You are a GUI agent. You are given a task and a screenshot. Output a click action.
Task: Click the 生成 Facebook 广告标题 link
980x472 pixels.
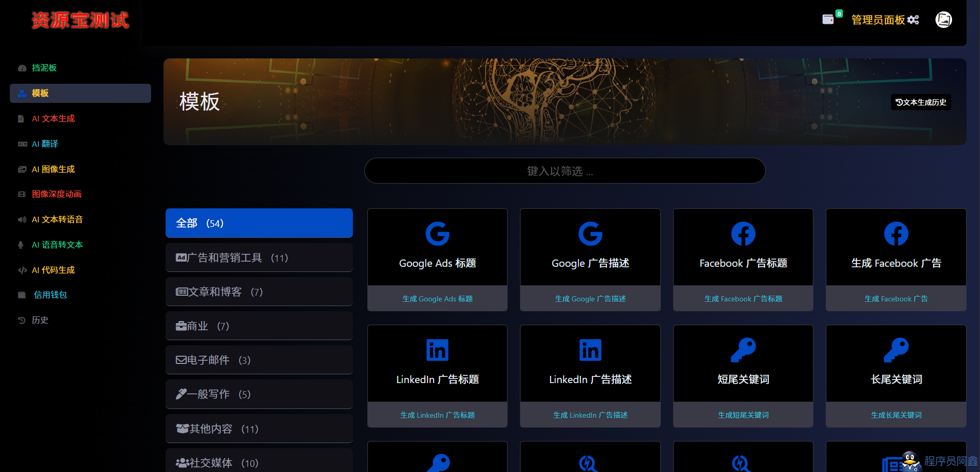(x=743, y=299)
